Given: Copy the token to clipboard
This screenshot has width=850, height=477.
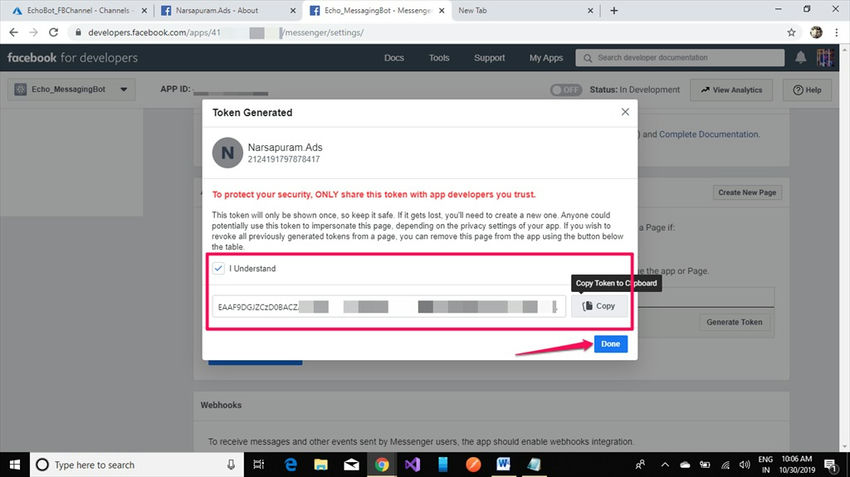Looking at the screenshot, I should click(x=599, y=306).
